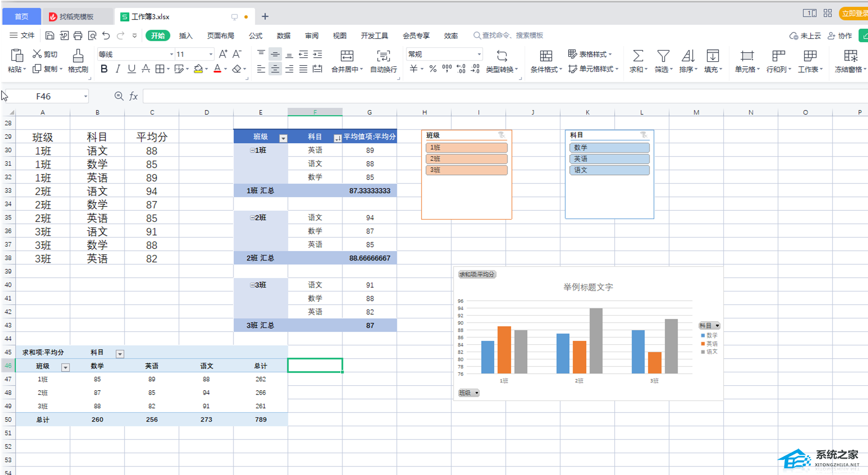This screenshot has height=475, width=868.
Task: Switch to the 插入 ribbon tab
Action: coord(185,36)
